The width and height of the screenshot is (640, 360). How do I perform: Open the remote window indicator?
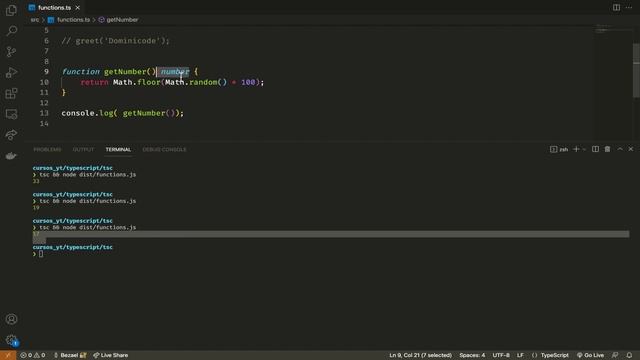click(8, 355)
